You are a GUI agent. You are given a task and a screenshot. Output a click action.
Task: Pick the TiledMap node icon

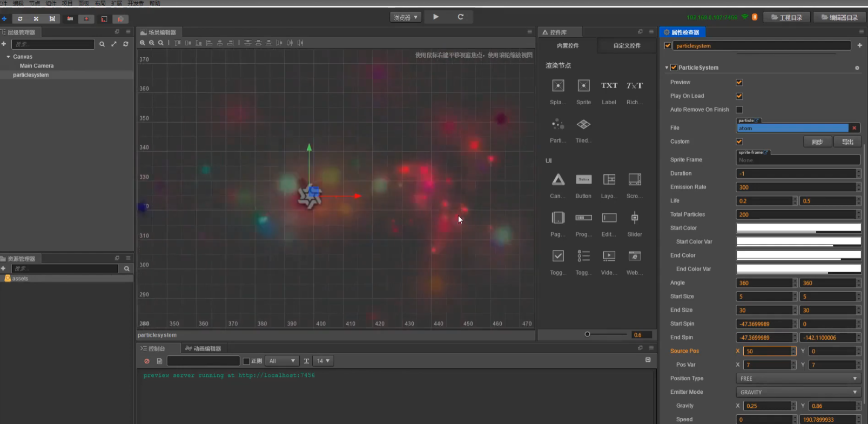point(583,125)
